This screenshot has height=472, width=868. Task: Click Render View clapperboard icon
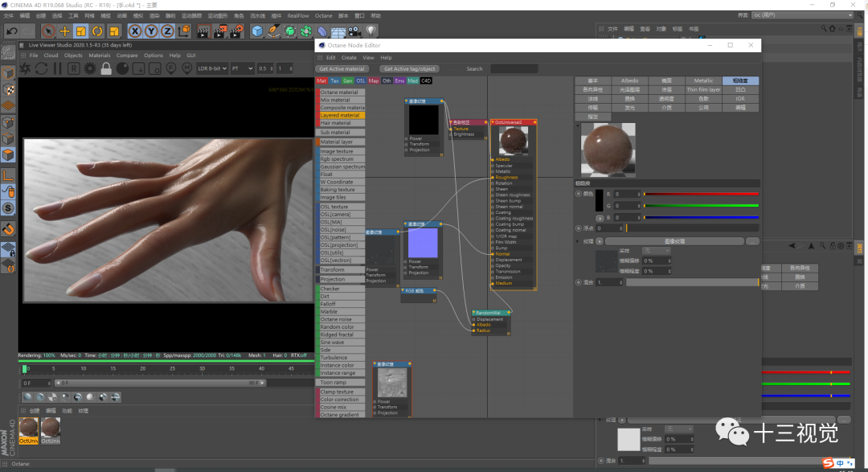coord(203,31)
